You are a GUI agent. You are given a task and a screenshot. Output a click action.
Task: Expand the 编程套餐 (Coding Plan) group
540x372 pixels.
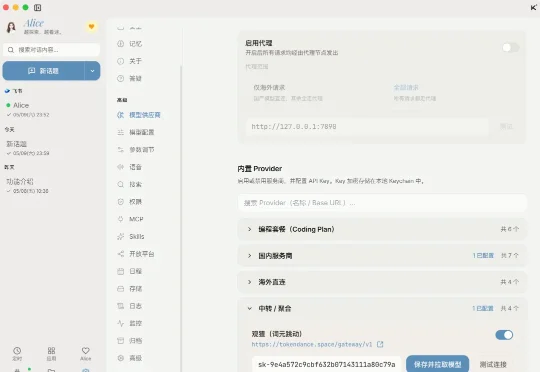382,229
